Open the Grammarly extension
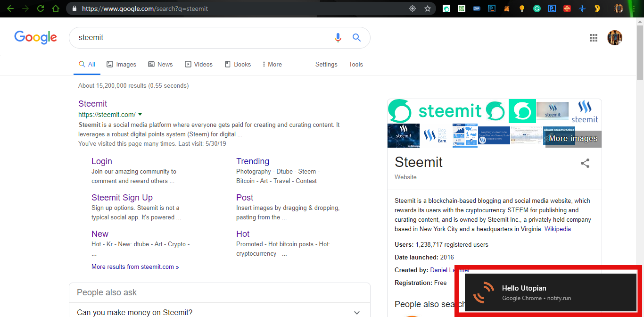This screenshot has height=317, width=644. pos(537,8)
